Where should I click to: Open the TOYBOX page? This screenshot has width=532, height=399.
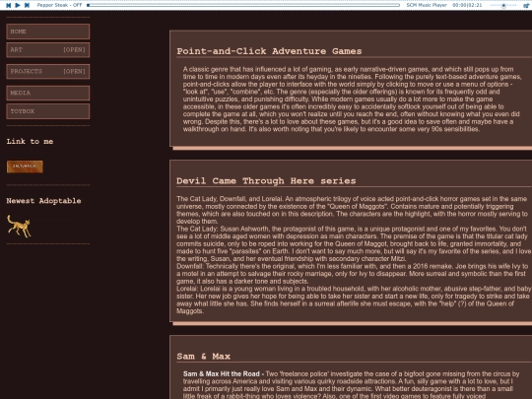tap(48, 111)
